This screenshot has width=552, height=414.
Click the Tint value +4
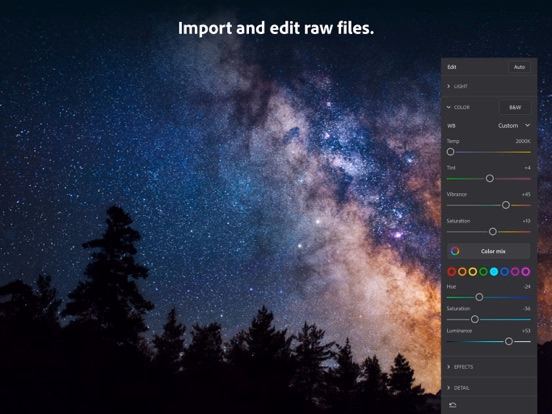pyautogui.click(x=527, y=168)
